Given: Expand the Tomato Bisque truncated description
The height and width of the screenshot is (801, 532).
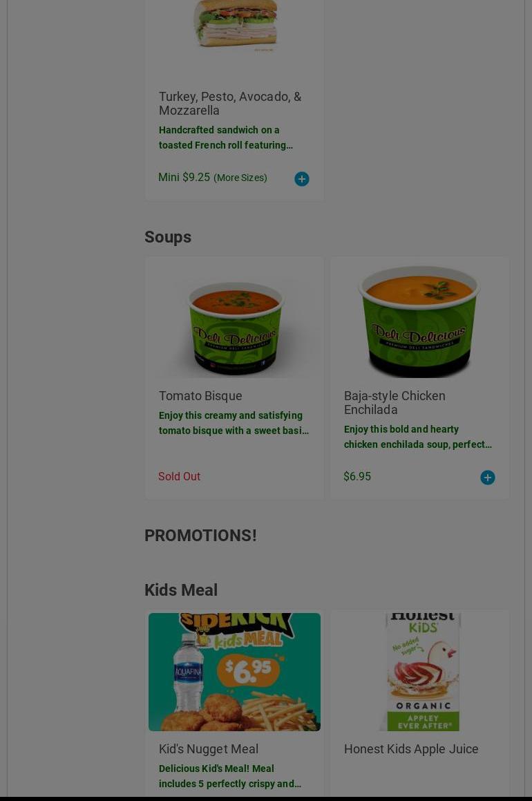Looking at the screenshot, I should 234,423.
